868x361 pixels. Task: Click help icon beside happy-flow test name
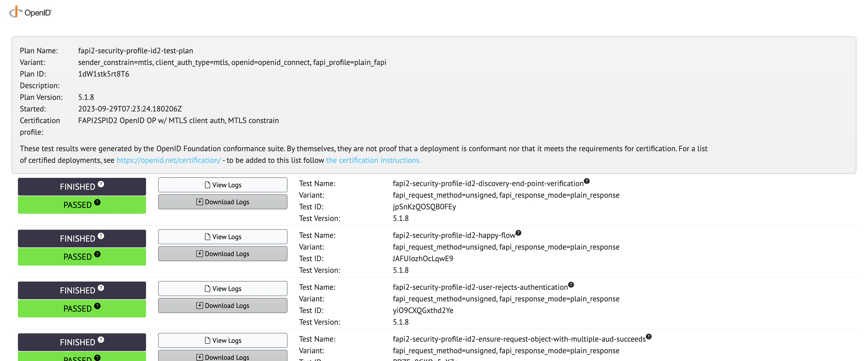[518, 233]
